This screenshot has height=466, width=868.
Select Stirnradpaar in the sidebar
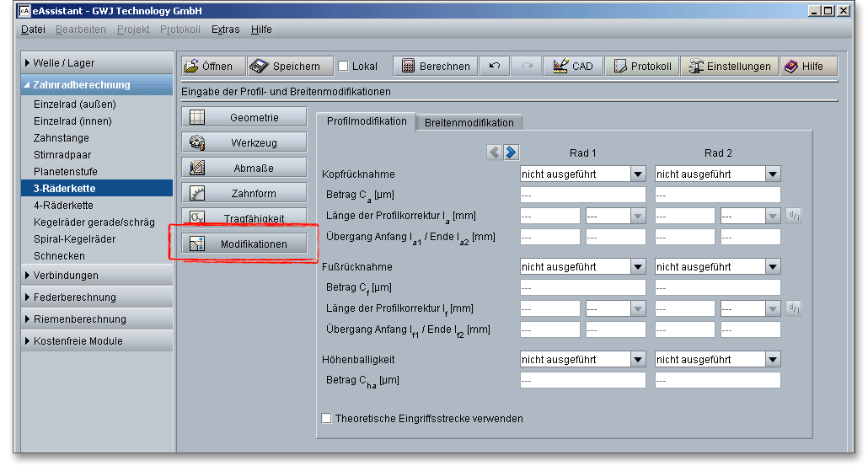(62, 155)
